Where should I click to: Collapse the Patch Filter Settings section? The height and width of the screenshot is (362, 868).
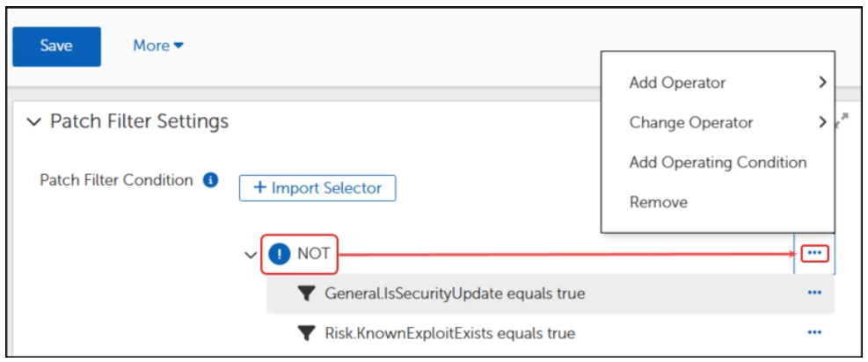tap(34, 122)
